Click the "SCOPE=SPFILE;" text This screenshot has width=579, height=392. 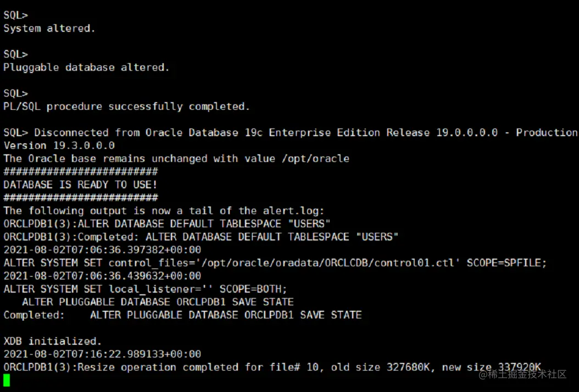coord(506,263)
